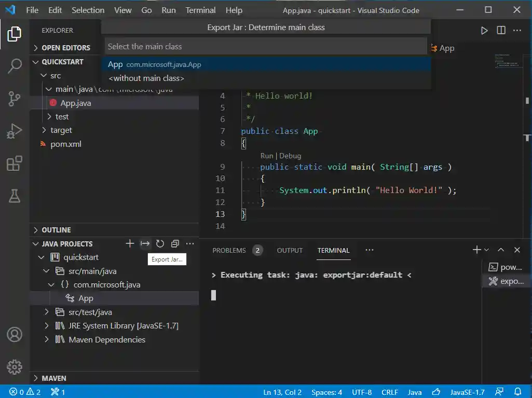Image resolution: width=532 pixels, height=398 pixels.
Task: Refresh the Java Projects view
Action: 160,244
